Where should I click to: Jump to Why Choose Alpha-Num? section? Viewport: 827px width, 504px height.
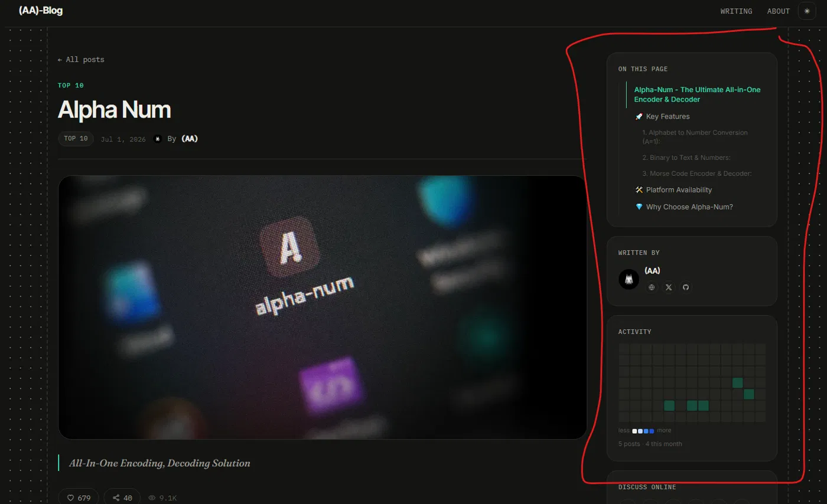(684, 207)
